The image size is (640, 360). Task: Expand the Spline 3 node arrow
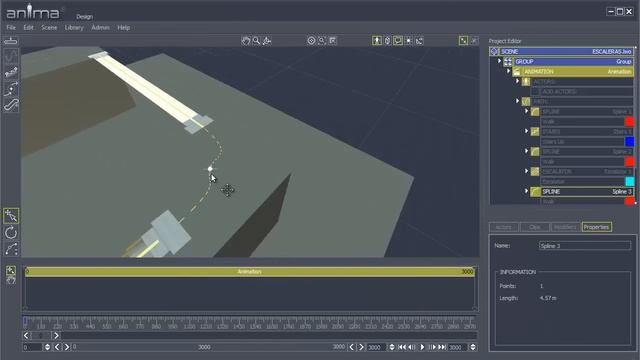[526, 191]
